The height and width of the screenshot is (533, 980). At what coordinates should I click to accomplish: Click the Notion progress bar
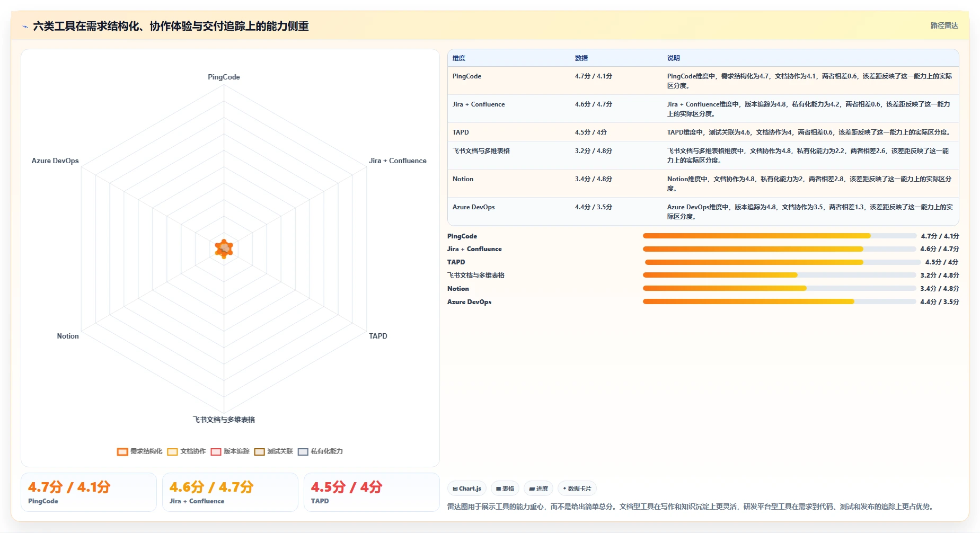[779, 289]
